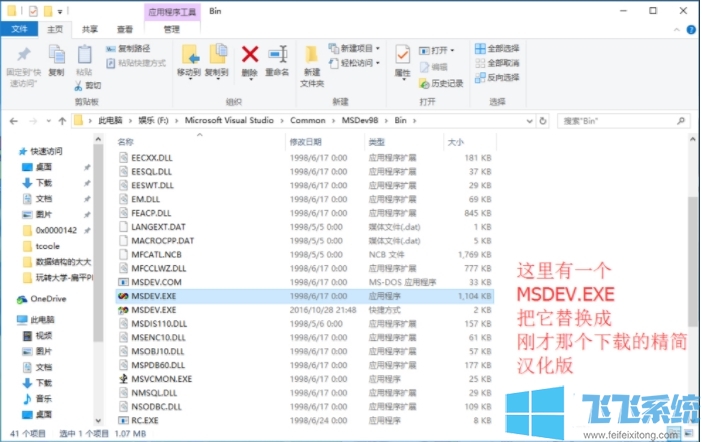This screenshot has height=442, width=702.
Task: Open recent locations dropdown arrow
Action: 48,121
